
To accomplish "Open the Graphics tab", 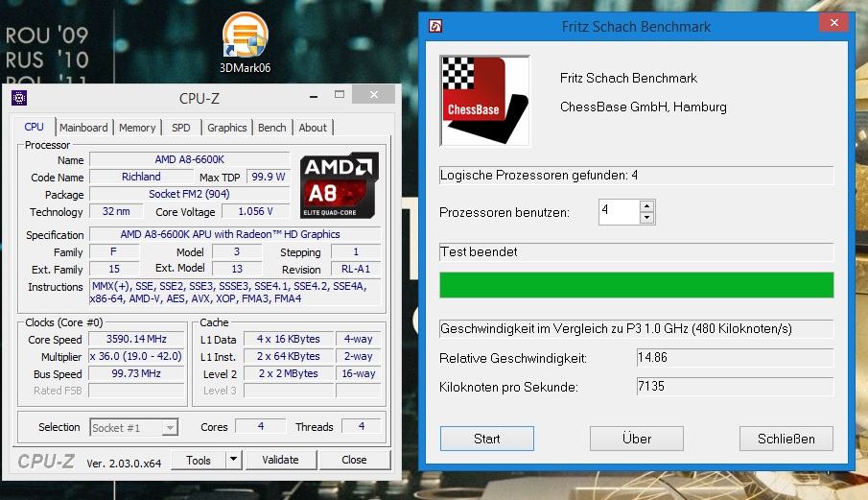I will coord(227,128).
